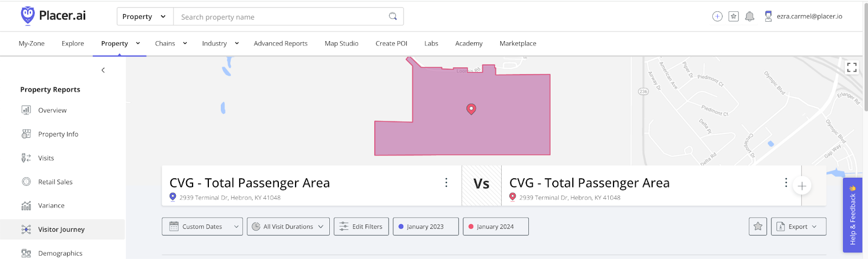Click the Visits icon in sidebar
868x259 pixels.
26,158
